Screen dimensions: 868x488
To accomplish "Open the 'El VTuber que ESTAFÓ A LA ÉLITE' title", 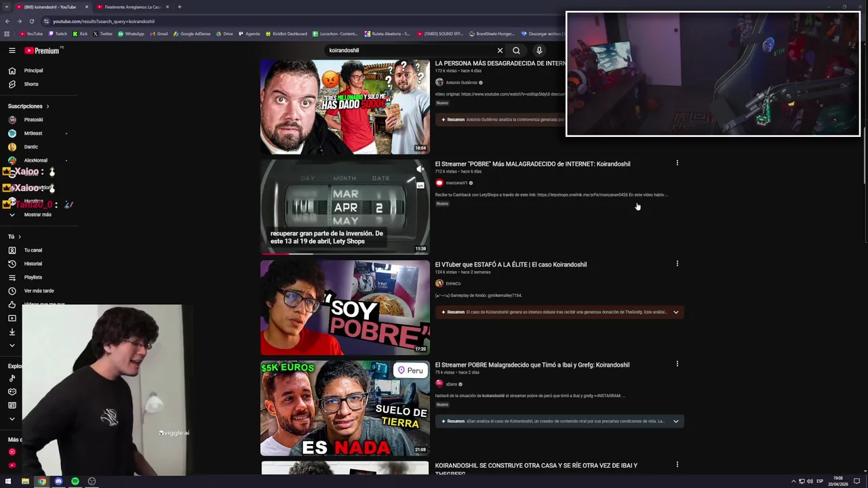I will 511,265.
